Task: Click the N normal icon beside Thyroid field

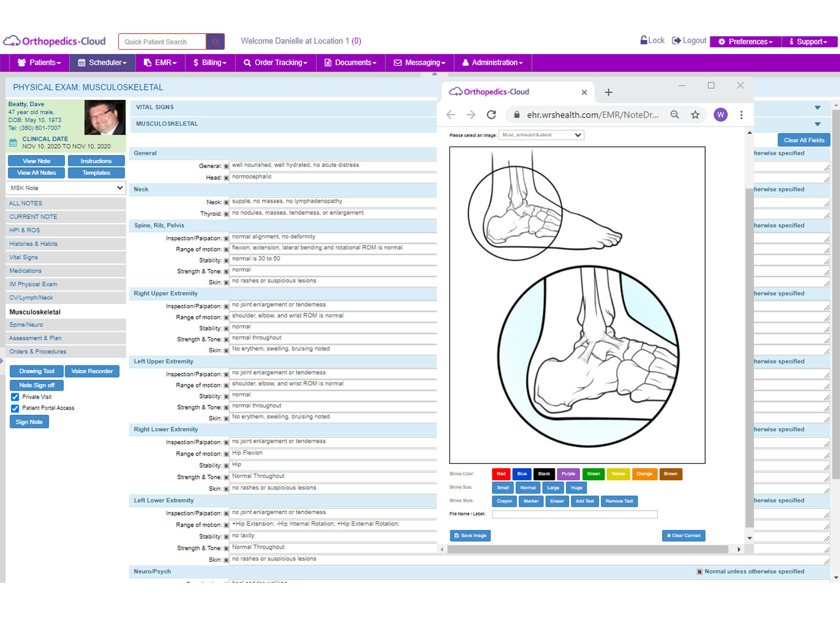Action: pyautogui.click(x=226, y=214)
